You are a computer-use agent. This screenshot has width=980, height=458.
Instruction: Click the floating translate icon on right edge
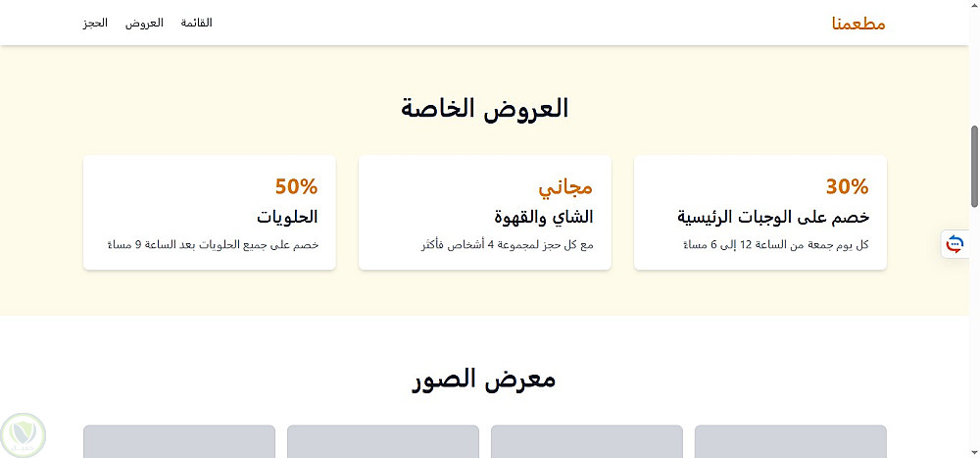(955, 243)
